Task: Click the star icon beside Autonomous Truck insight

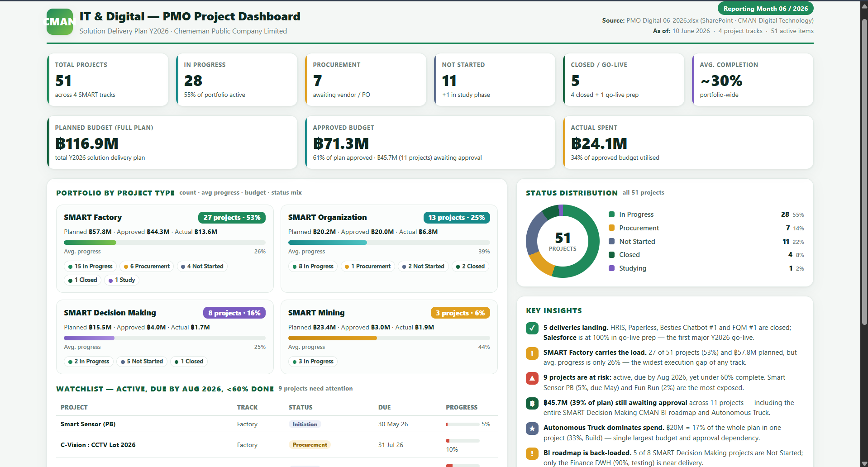Action: [x=532, y=428]
